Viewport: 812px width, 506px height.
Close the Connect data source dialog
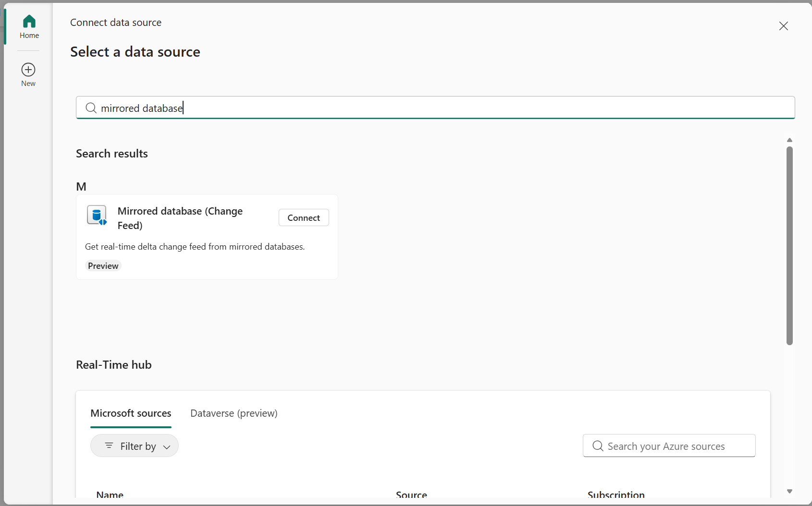[783, 26]
